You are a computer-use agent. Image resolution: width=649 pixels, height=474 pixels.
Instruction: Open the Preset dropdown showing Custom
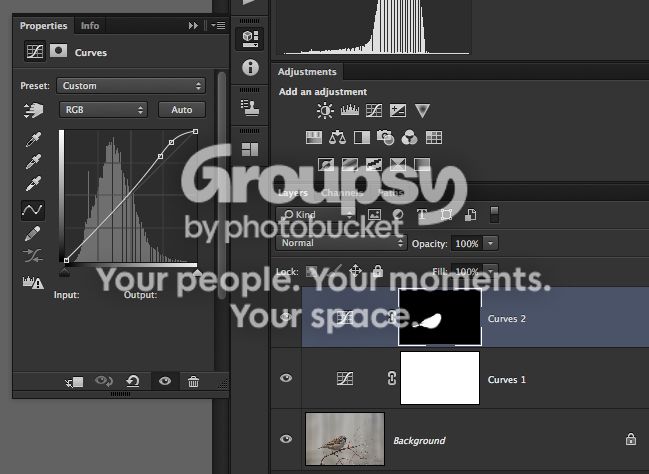(x=131, y=86)
